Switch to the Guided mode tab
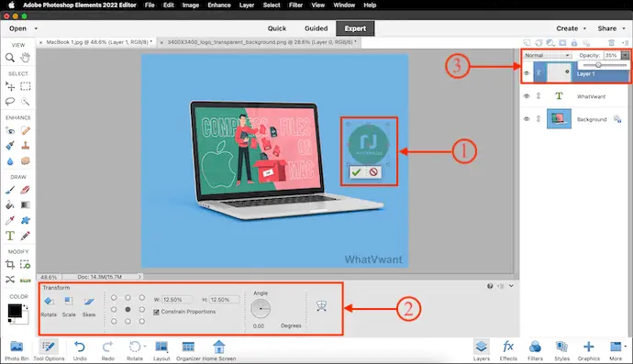This screenshot has width=633, height=364. [x=316, y=28]
